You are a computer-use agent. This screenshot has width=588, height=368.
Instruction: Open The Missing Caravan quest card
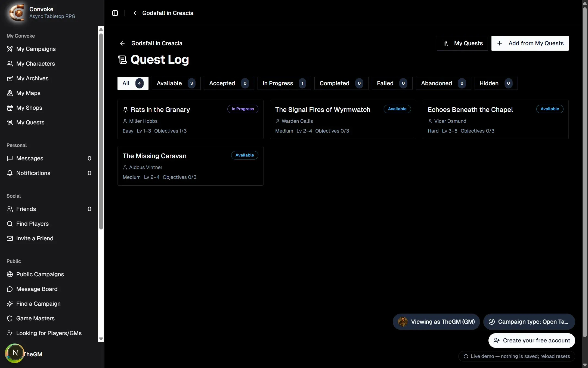pos(190,166)
